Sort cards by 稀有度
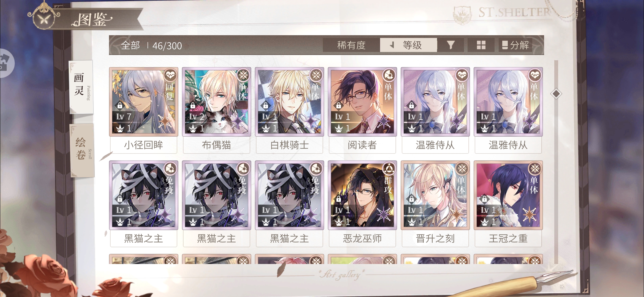This screenshot has width=644, height=297. coord(351,45)
